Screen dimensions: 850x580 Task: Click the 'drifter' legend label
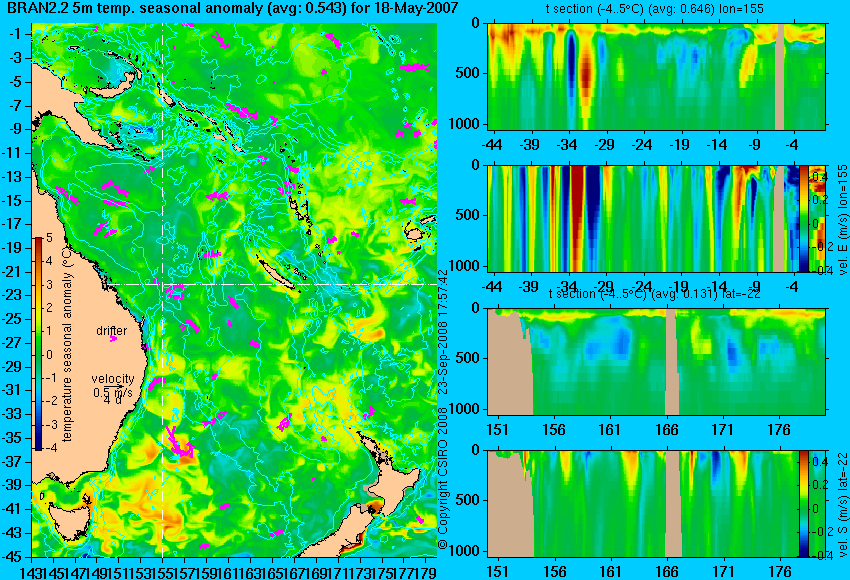112,331
